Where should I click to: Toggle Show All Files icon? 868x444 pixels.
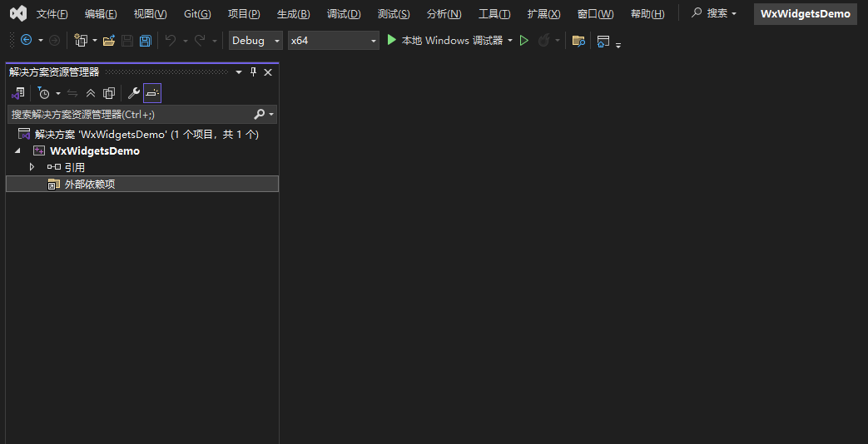pos(109,93)
